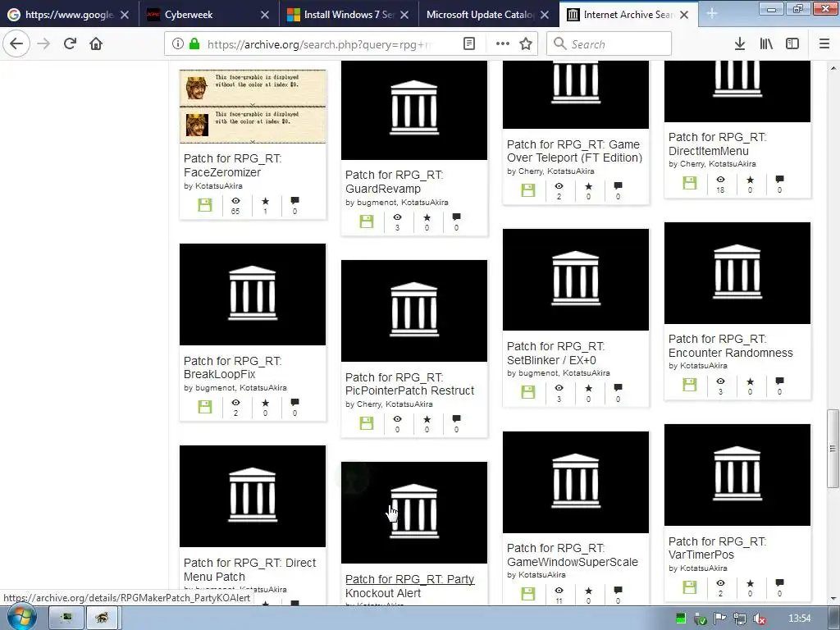Image resolution: width=840 pixels, height=630 pixels.
Task: Open the second pinned taskbar application
Action: pyautogui.click(x=102, y=618)
